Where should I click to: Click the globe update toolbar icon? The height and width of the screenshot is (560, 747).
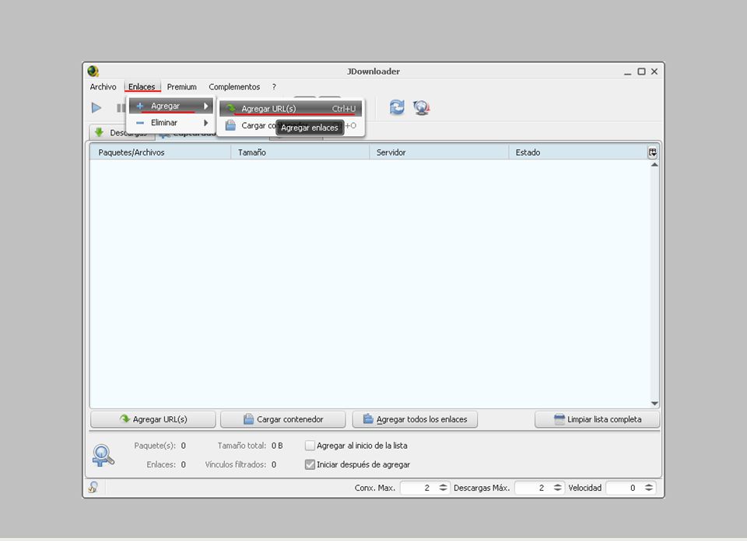[421, 107]
